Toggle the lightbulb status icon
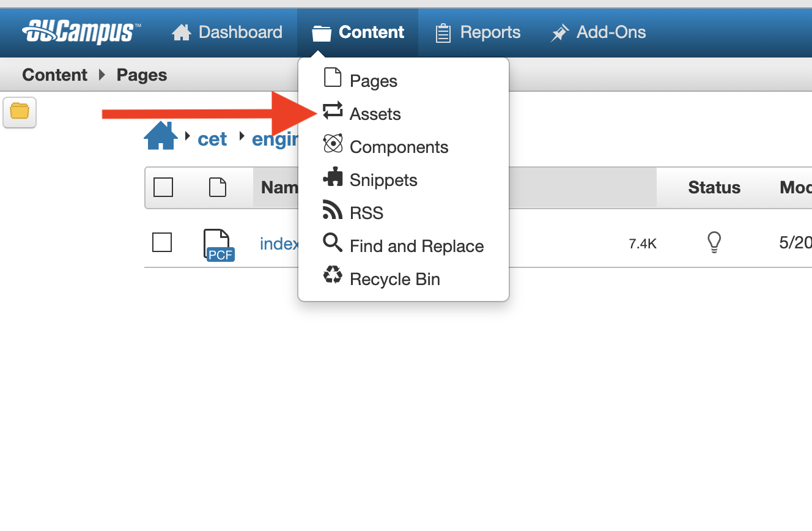Screen dimensions: 812x531 [714, 243]
